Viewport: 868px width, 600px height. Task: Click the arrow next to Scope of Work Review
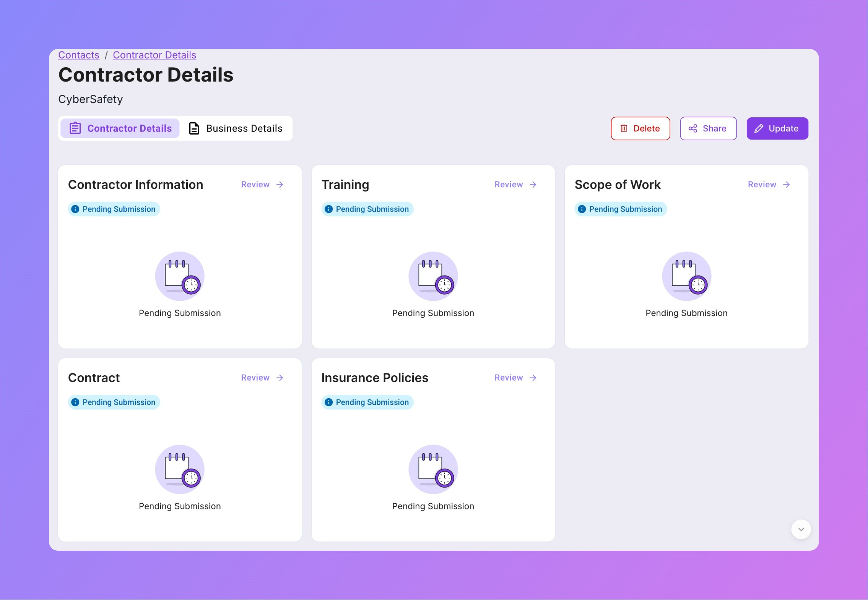(x=787, y=185)
